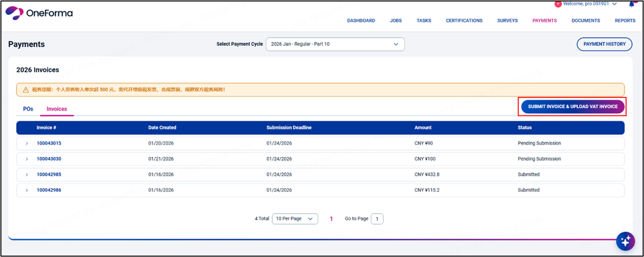Viewport: 644px width, 257px height.
Task: Expand invoice 100043030 row
Action: click(x=27, y=159)
